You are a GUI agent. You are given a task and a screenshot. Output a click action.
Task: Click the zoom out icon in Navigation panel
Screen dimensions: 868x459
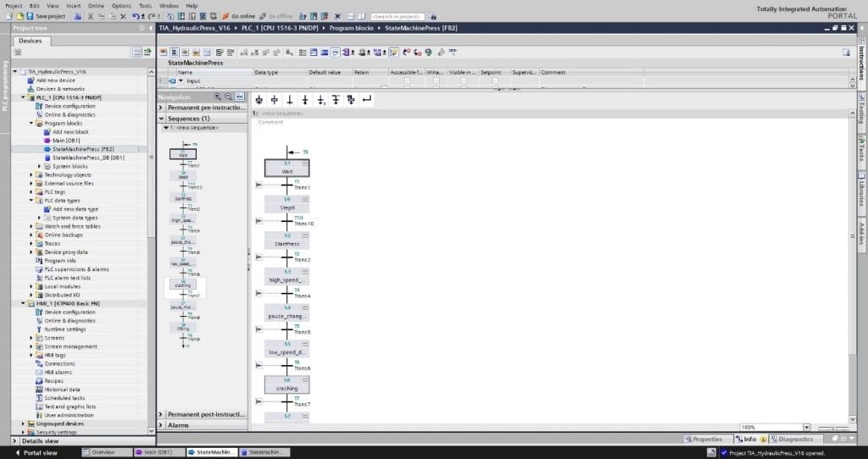point(228,97)
